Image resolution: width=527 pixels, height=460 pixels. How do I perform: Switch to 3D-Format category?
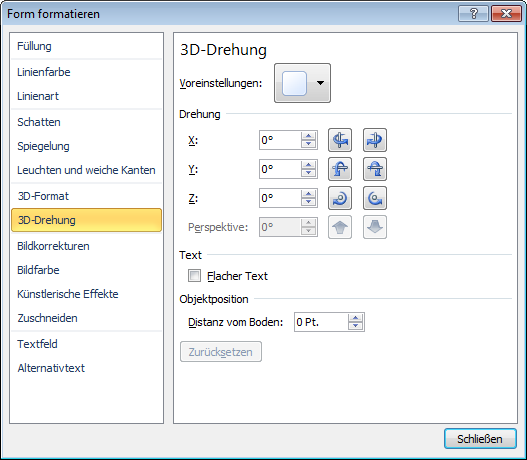click(x=86, y=196)
